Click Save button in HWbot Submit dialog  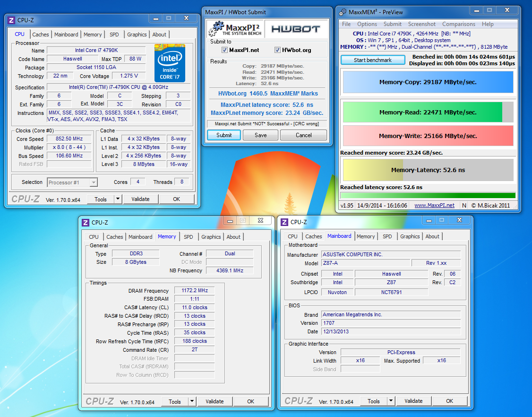(x=261, y=135)
